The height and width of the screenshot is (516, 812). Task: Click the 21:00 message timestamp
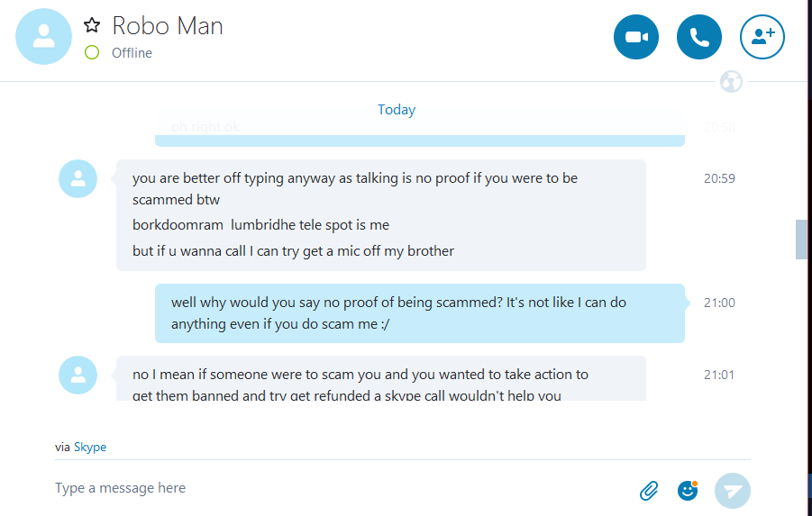pyautogui.click(x=719, y=303)
